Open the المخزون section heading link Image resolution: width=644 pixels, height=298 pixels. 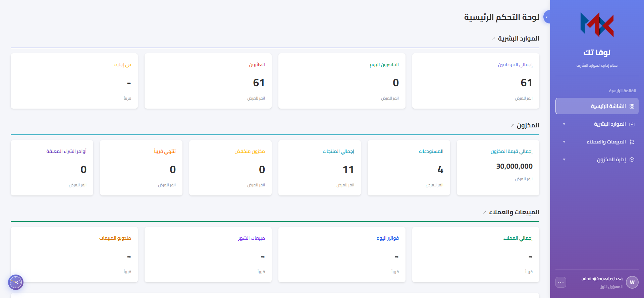click(x=528, y=125)
